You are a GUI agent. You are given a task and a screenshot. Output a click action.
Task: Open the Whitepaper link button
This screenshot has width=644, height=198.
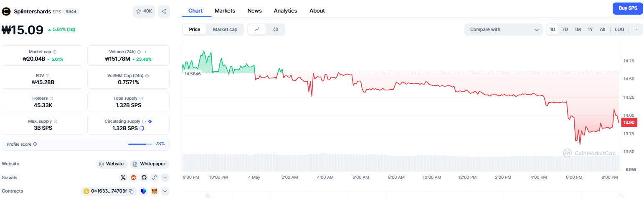pyautogui.click(x=150, y=164)
